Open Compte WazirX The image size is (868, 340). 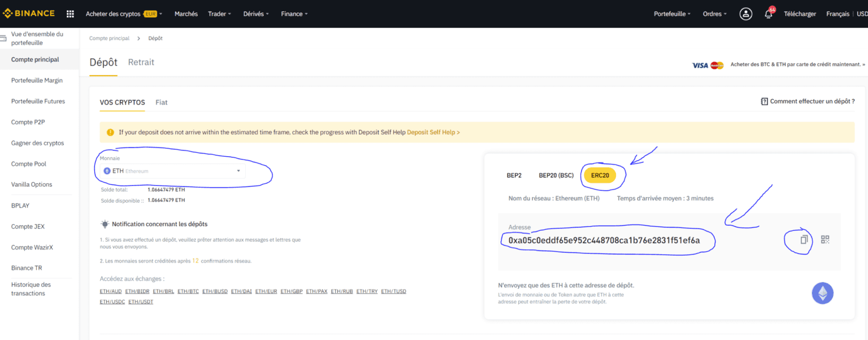tap(32, 247)
